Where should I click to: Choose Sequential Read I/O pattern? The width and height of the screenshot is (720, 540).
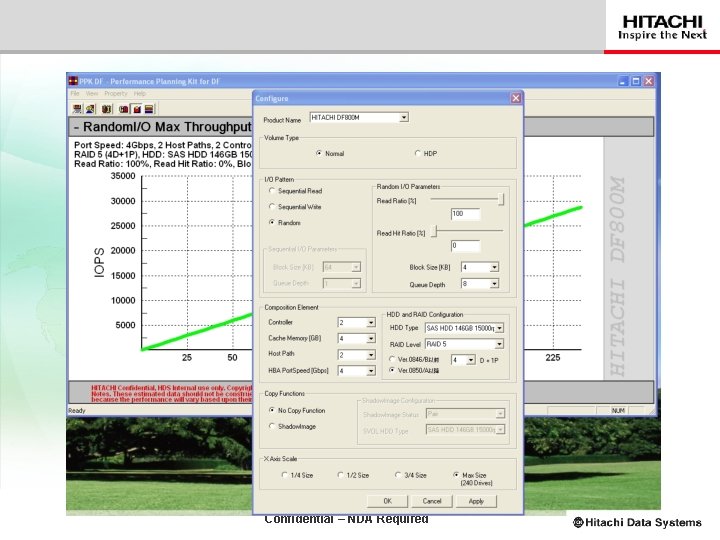[272, 191]
